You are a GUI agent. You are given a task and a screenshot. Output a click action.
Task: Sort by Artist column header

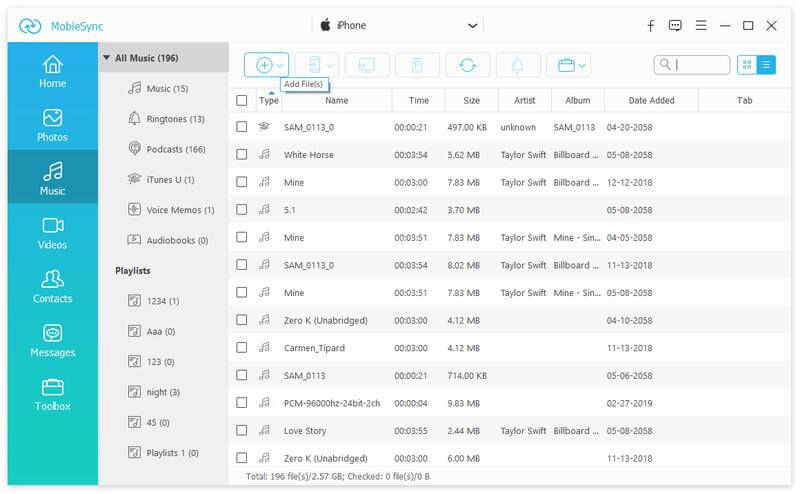point(524,101)
